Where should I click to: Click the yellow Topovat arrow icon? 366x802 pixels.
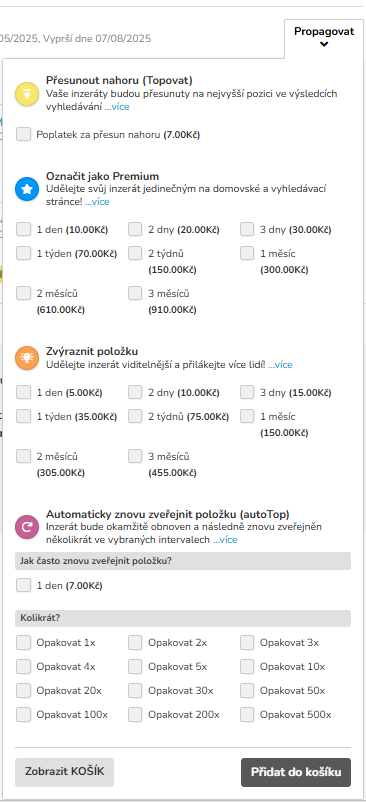[27, 94]
